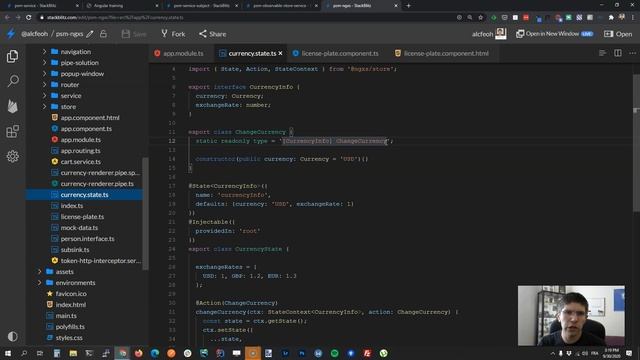
Task: Place cursor on line 12 type string
Action: pos(334,141)
